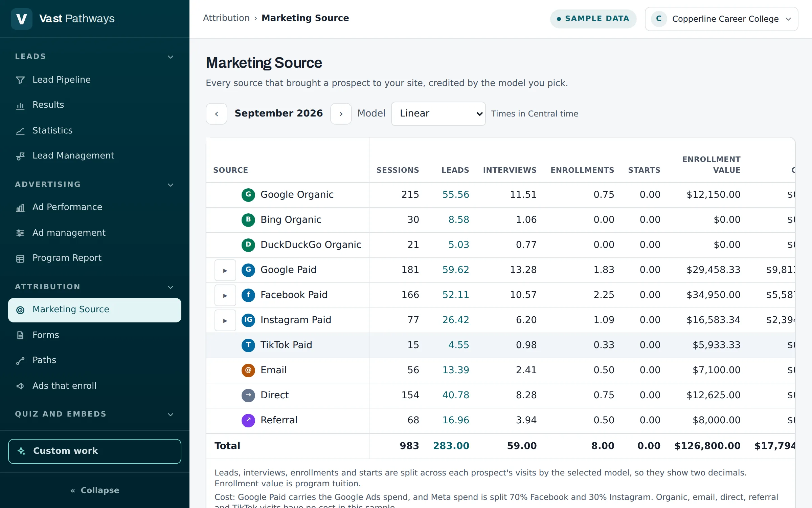Viewport: 812px width, 508px height.
Task: Click the Lead Management icon
Action: point(20,156)
